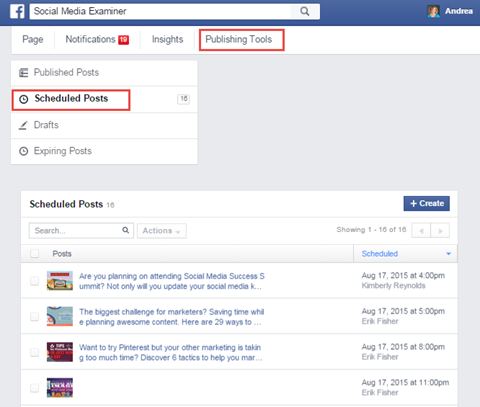This screenshot has height=407, width=480.
Task: Open Andrea's profile picture
Action: pos(433,11)
